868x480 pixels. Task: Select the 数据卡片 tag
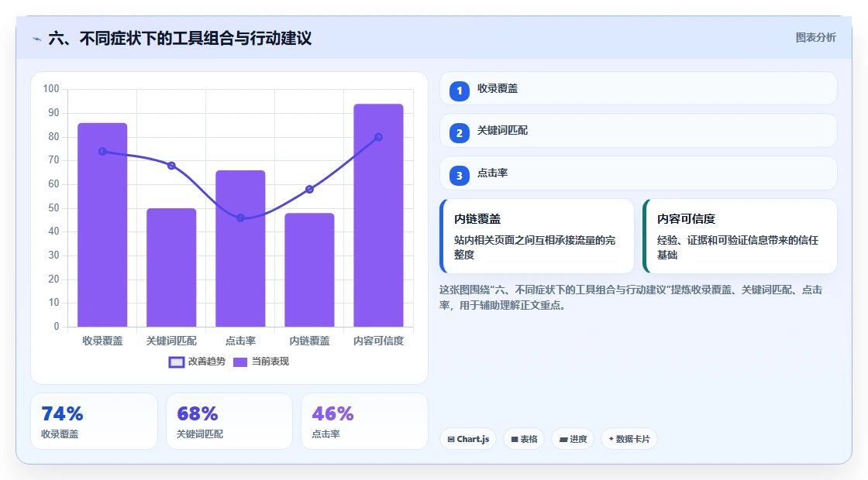pyautogui.click(x=629, y=439)
